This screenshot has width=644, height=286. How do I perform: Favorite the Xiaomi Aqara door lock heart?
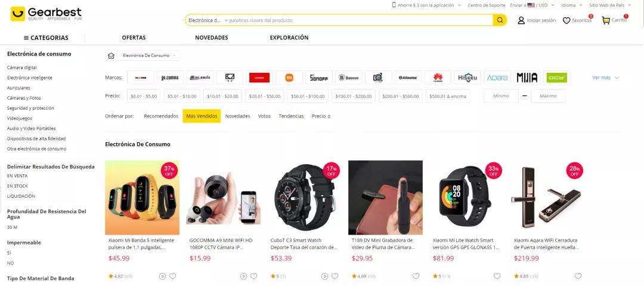coord(578,276)
